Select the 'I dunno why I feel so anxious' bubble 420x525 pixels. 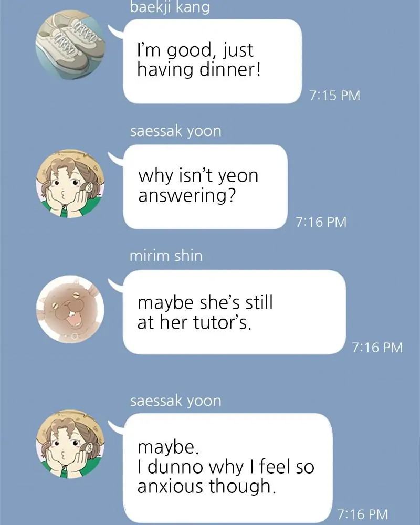[x=228, y=467]
